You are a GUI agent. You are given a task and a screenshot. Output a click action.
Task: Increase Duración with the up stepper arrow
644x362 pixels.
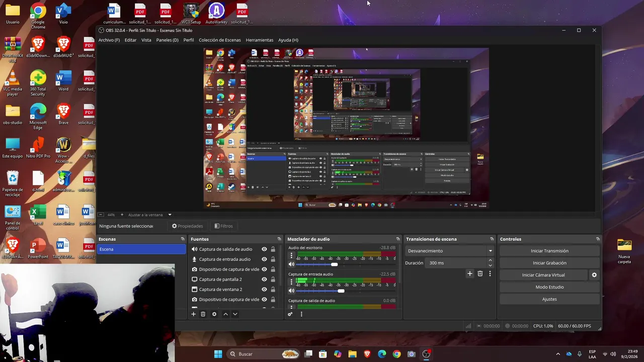click(x=490, y=260)
